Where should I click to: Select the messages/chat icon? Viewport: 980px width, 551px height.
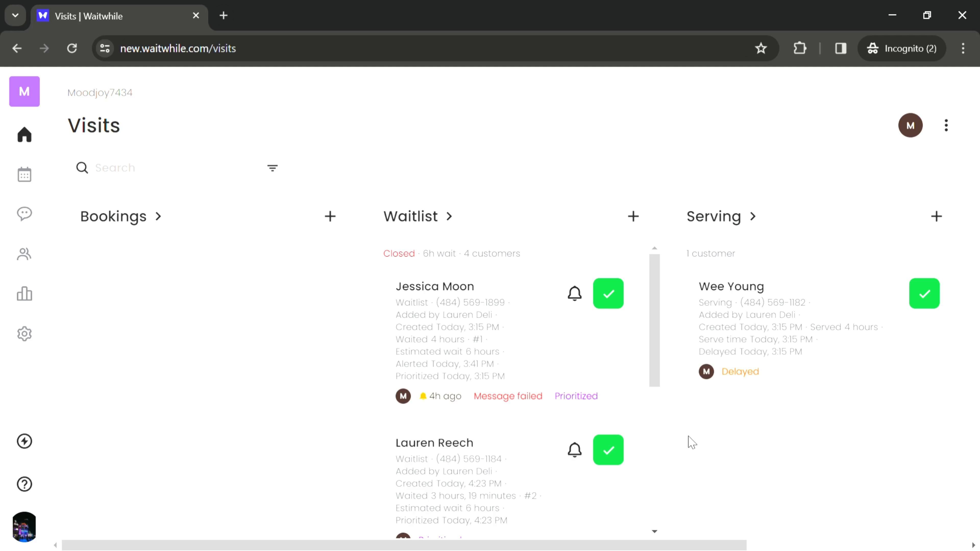pyautogui.click(x=24, y=214)
